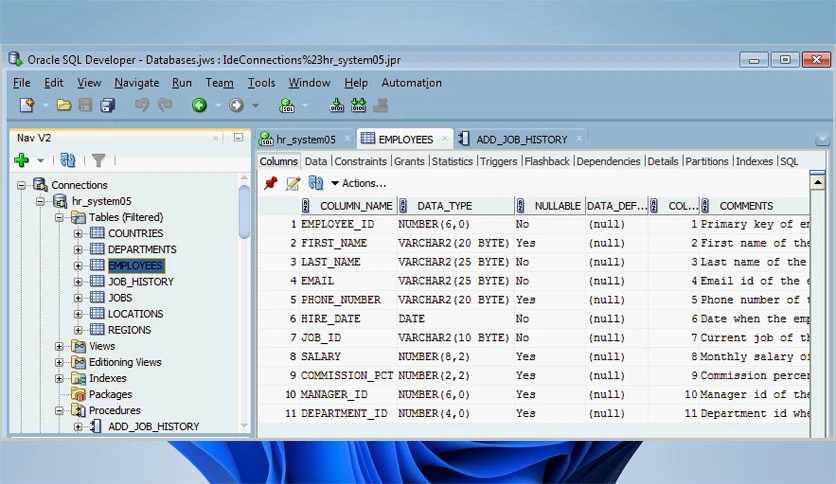Expand the Indexes folder node
This screenshot has height=484, width=836.
pyautogui.click(x=59, y=378)
